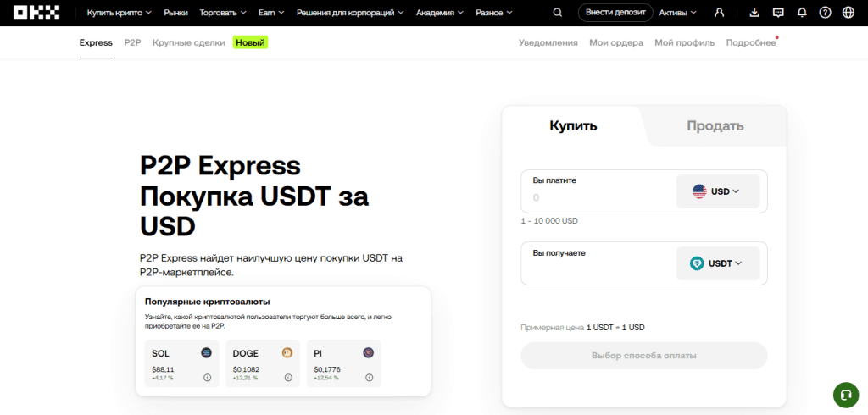Expand the Академия menu
This screenshot has width=868, height=415.
(x=440, y=13)
